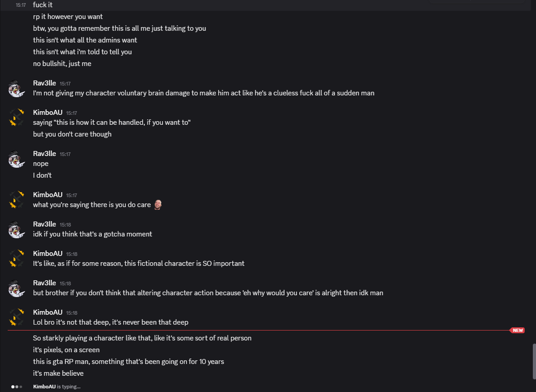Viewport: 536px width, 392px height.
Task: Click KimboAU's avatar next to "Lol bro" message
Action: [x=16, y=318]
